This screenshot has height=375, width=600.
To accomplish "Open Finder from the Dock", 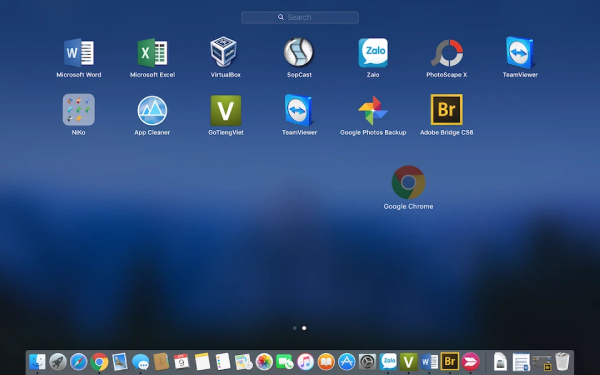I will point(38,362).
